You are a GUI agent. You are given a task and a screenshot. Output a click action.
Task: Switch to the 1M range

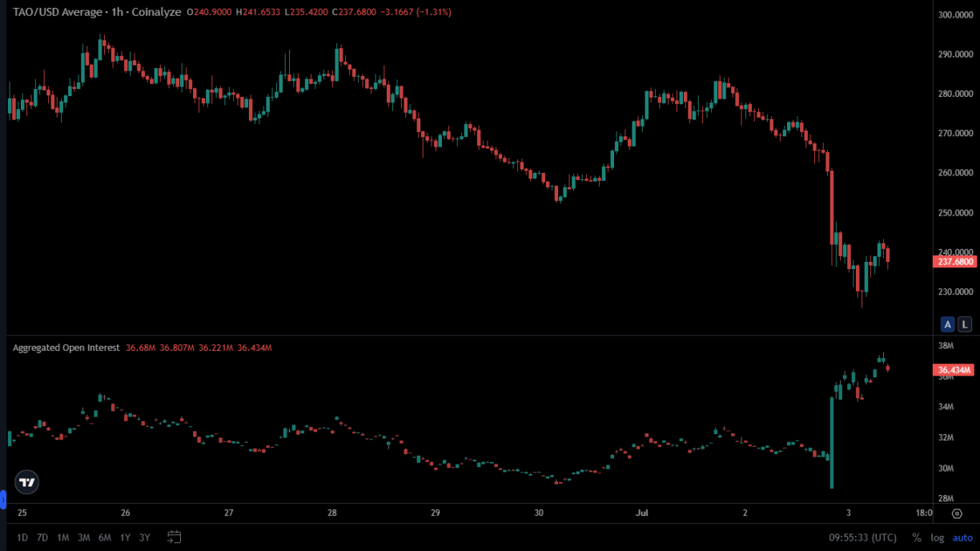click(63, 537)
